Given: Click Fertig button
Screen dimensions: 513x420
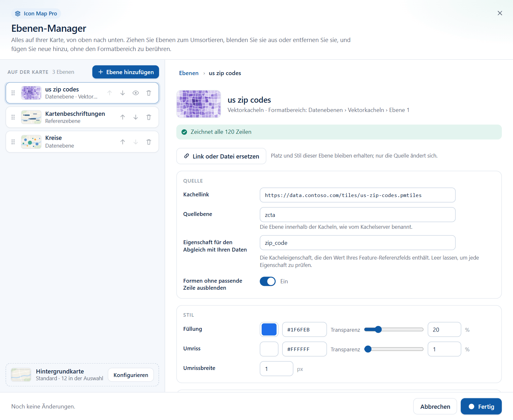Looking at the screenshot, I should tap(481, 407).
